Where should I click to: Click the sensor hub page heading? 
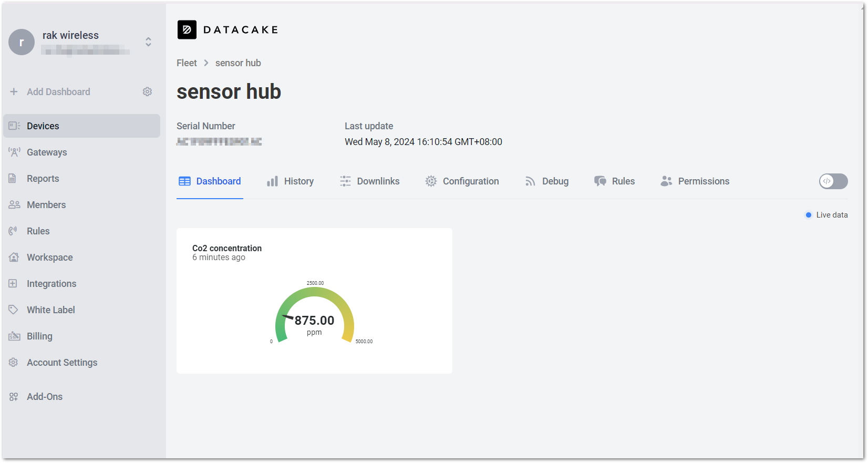229,91
